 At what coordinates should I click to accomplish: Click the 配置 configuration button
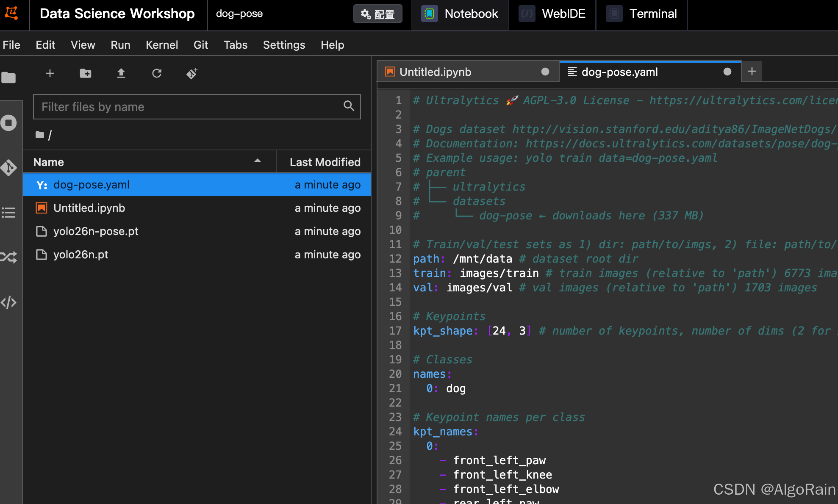click(378, 14)
